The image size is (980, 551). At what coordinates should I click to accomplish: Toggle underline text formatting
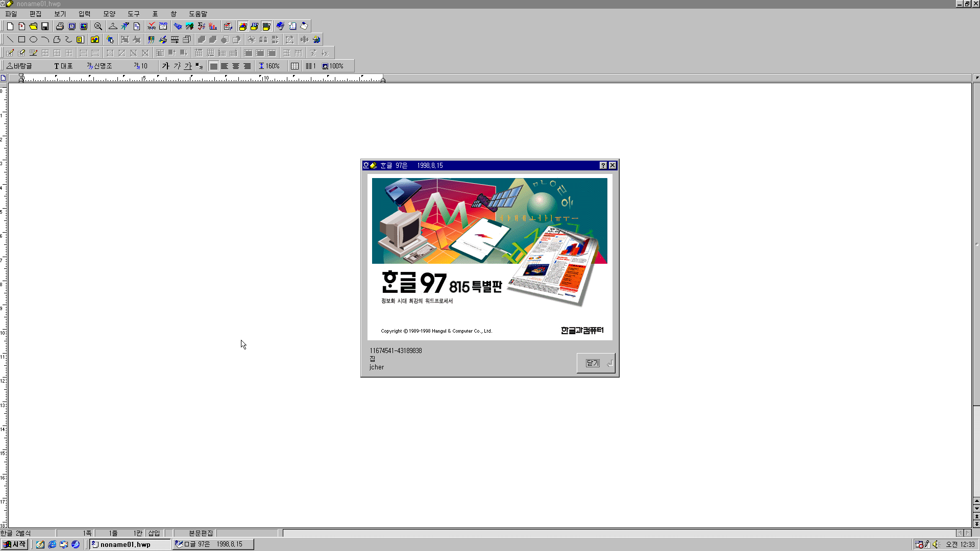click(x=188, y=66)
